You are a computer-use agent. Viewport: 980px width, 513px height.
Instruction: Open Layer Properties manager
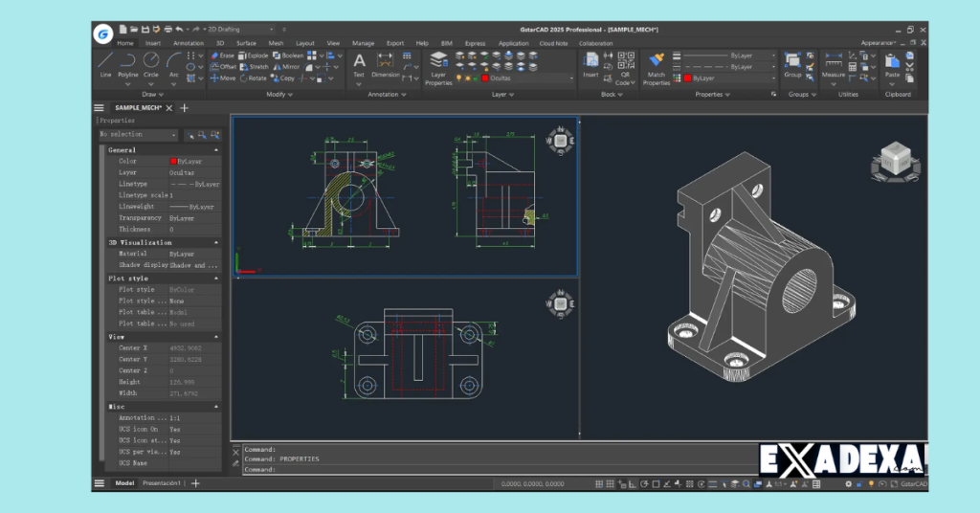[x=438, y=69]
